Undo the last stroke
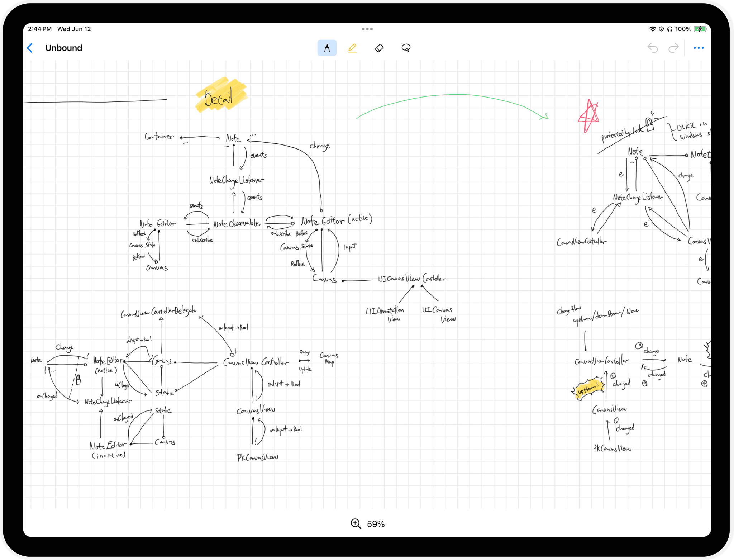The height and width of the screenshot is (560, 734). (653, 48)
